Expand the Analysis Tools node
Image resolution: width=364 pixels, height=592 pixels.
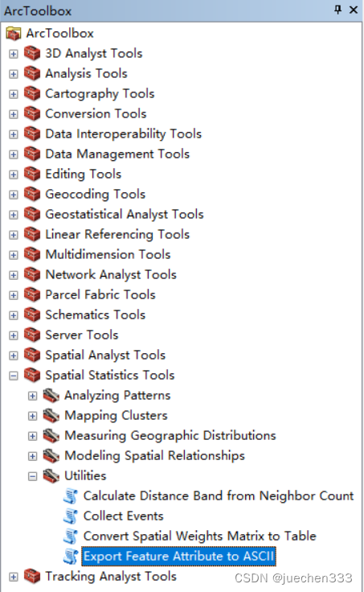pyautogui.click(x=14, y=74)
